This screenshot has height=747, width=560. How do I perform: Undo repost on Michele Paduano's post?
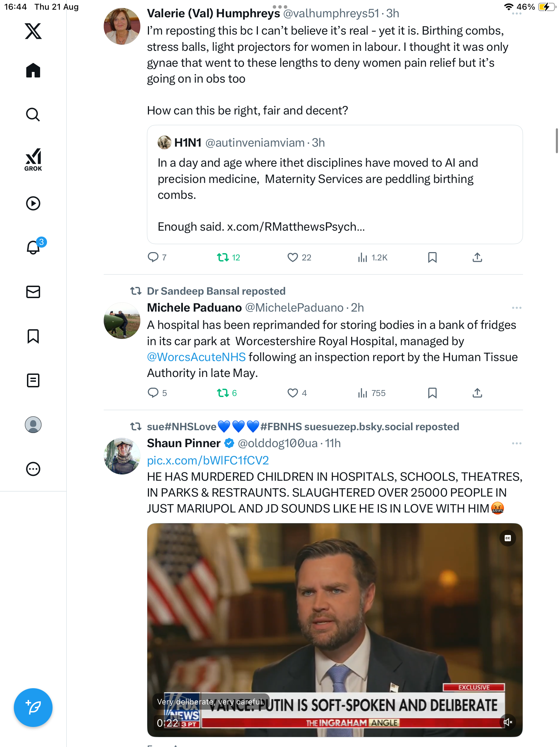point(223,393)
